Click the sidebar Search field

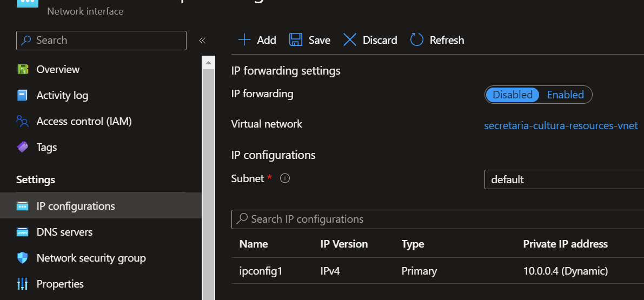101,40
